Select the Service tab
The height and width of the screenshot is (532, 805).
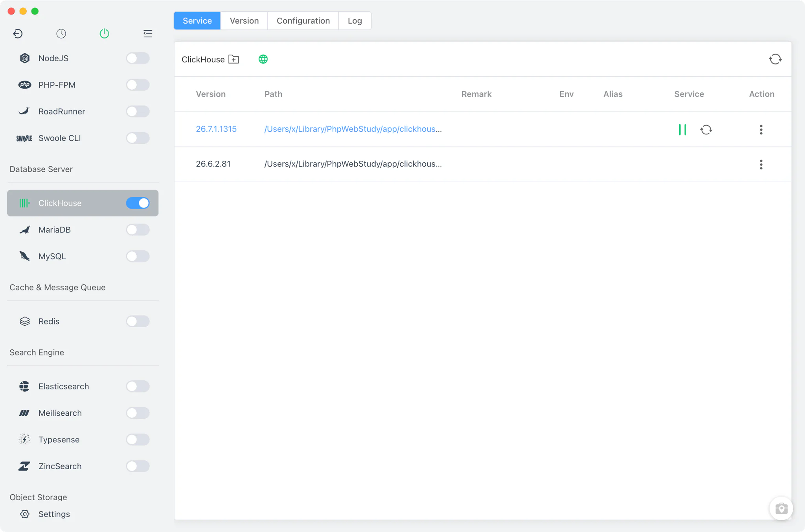[197, 21]
